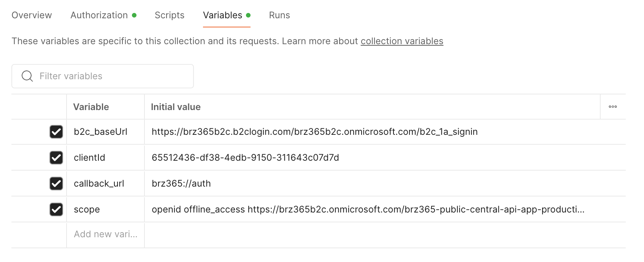This screenshot has height=262, width=644.
Task: Open the collection variables link
Action: (402, 41)
